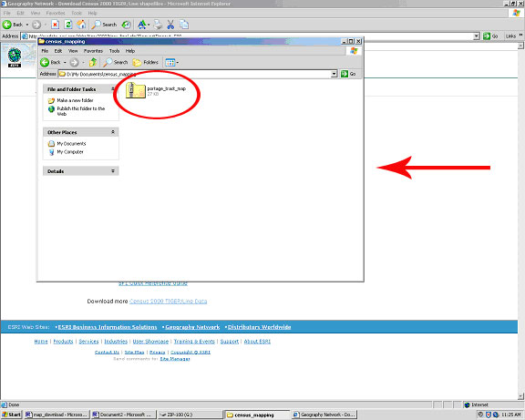This screenshot has height=420, width=525.
Task: Click ESRI globe logo on web page
Action: coord(15,57)
